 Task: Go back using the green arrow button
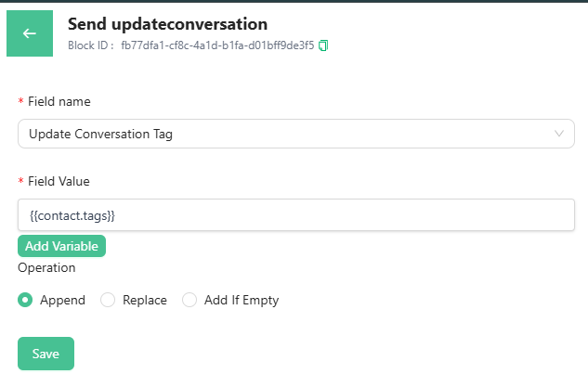coord(30,33)
